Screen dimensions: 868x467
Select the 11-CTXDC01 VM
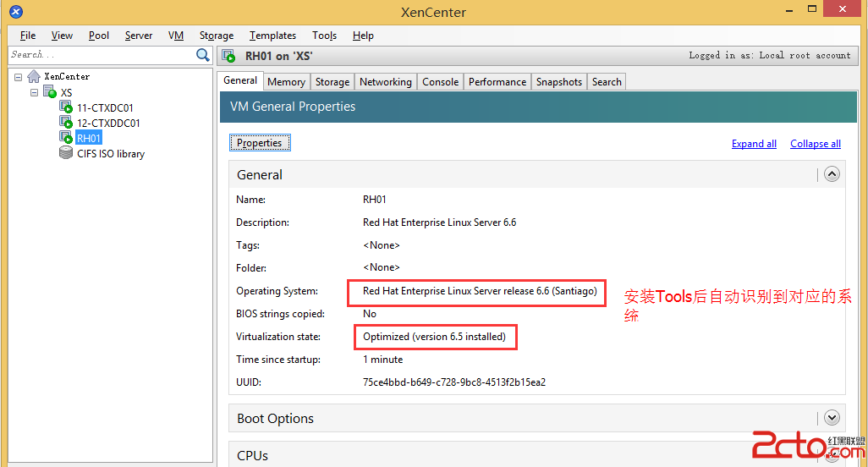click(105, 108)
